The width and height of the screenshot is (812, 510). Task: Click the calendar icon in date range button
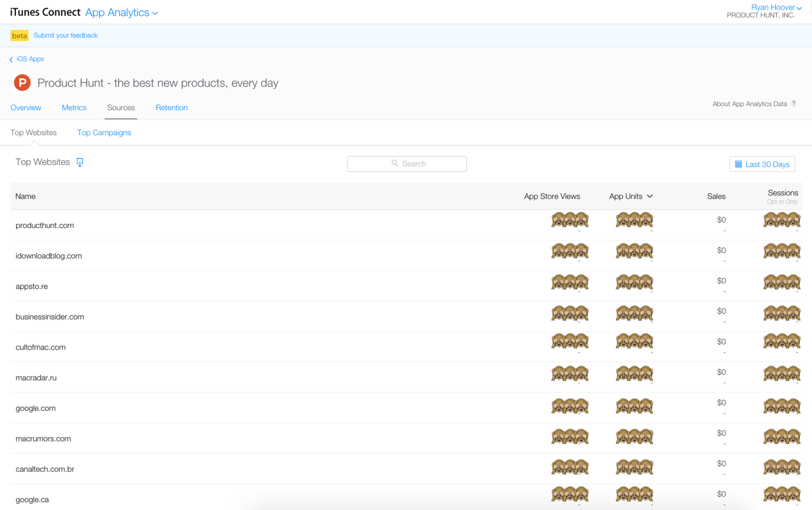coord(739,164)
